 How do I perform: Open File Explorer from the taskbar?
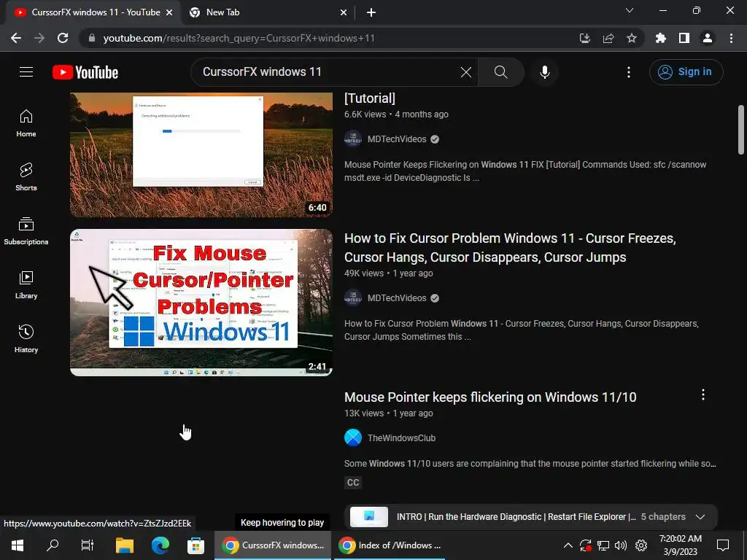(124, 545)
